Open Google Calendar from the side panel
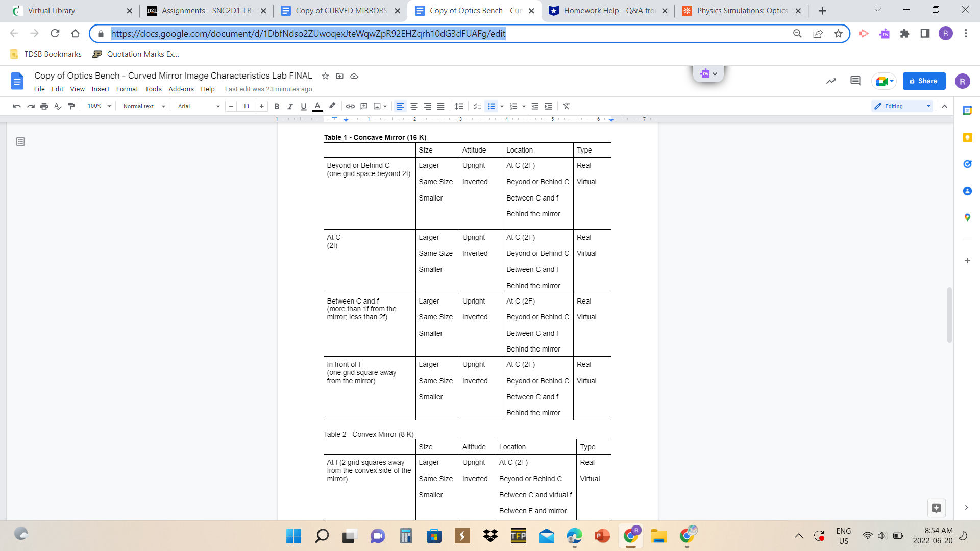 pyautogui.click(x=967, y=110)
